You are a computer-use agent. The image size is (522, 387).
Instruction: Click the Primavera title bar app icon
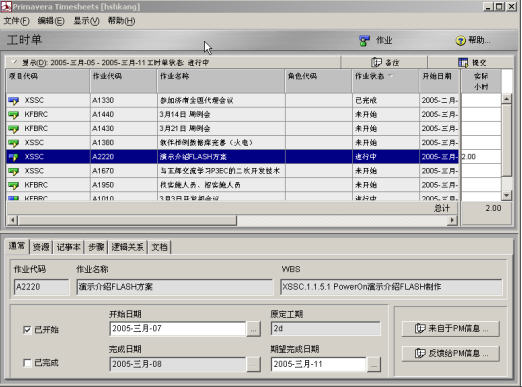coord(6,6)
